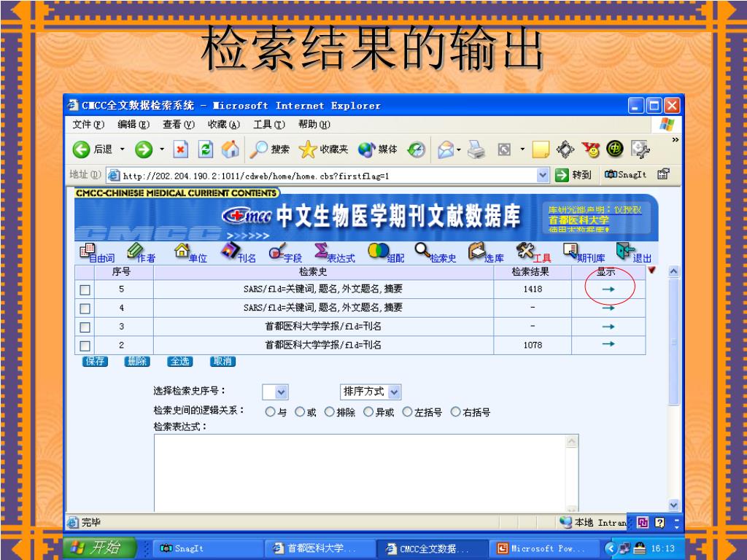Check the box for search history row 2
747x560 pixels.
(x=85, y=346)
